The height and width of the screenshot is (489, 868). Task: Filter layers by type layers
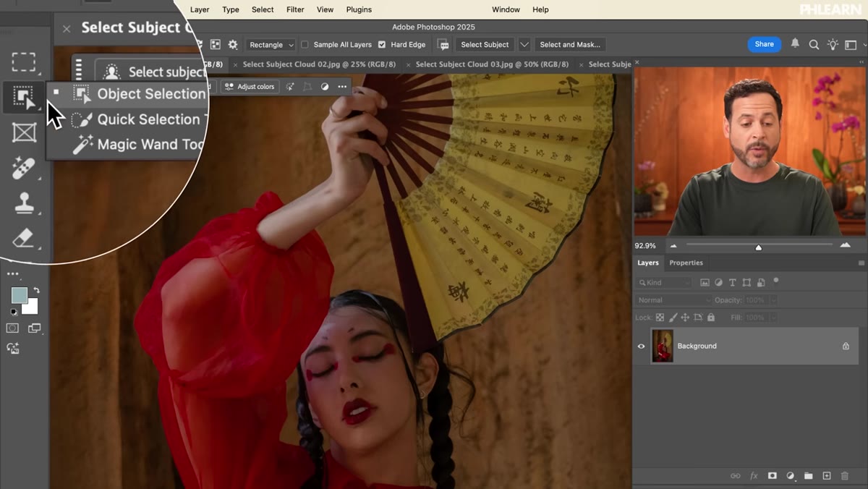[732, 283]
